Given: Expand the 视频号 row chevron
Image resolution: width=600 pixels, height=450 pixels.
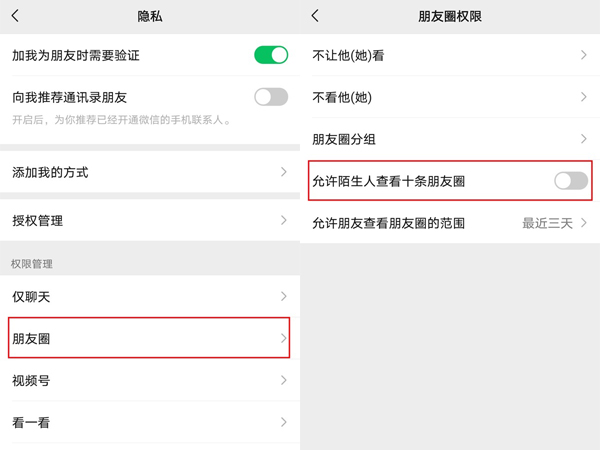Looking at the screenshot, I should click(284, 380).
